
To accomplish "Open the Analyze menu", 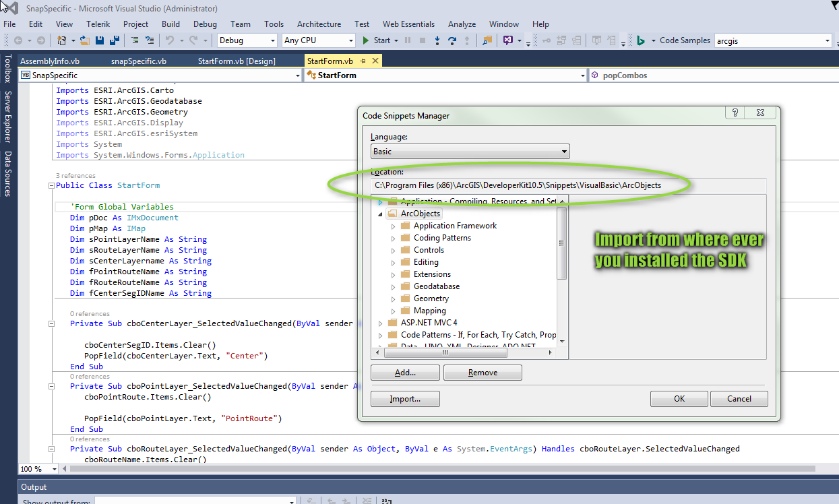I will 462,24.
